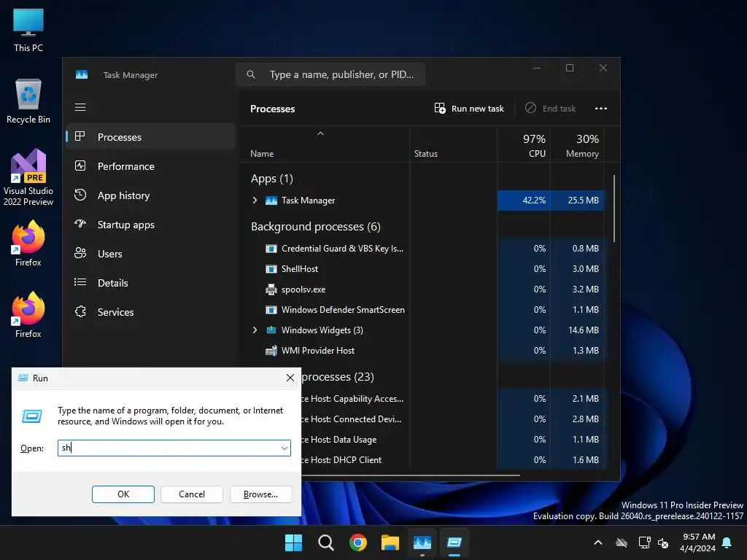Select the Windows Defender SmartScreen process icon

tap(271, 310)
